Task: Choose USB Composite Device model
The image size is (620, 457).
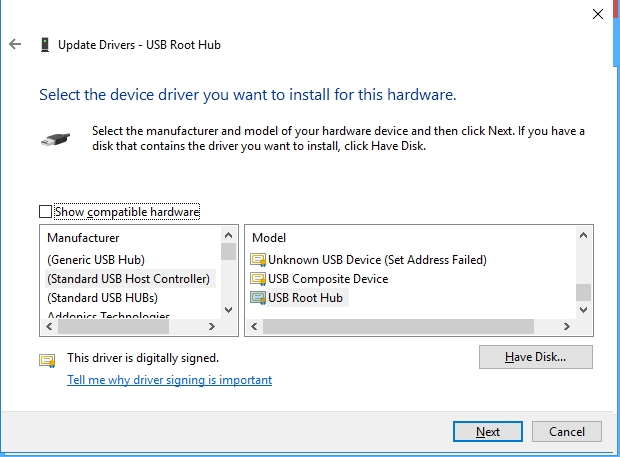Action: click(x=328, y=279)
